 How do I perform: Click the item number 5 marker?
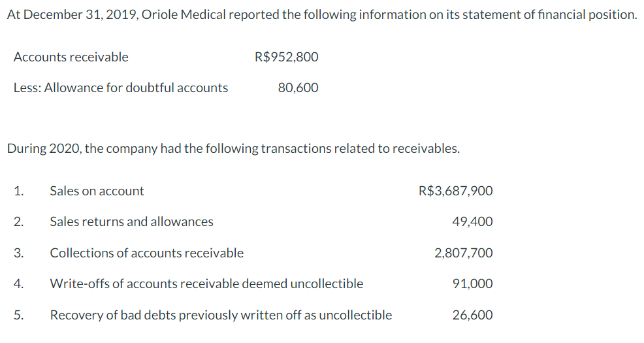click(x=19, y=315)
